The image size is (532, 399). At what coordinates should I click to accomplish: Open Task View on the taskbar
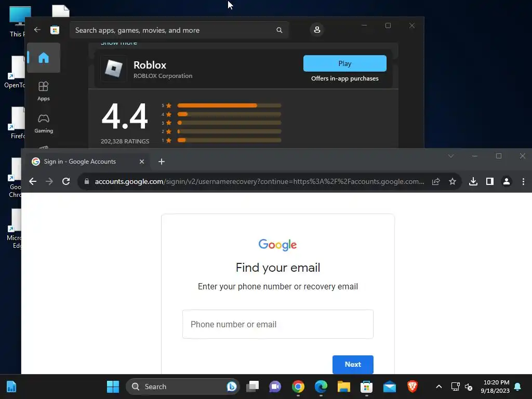coord(252,387)
